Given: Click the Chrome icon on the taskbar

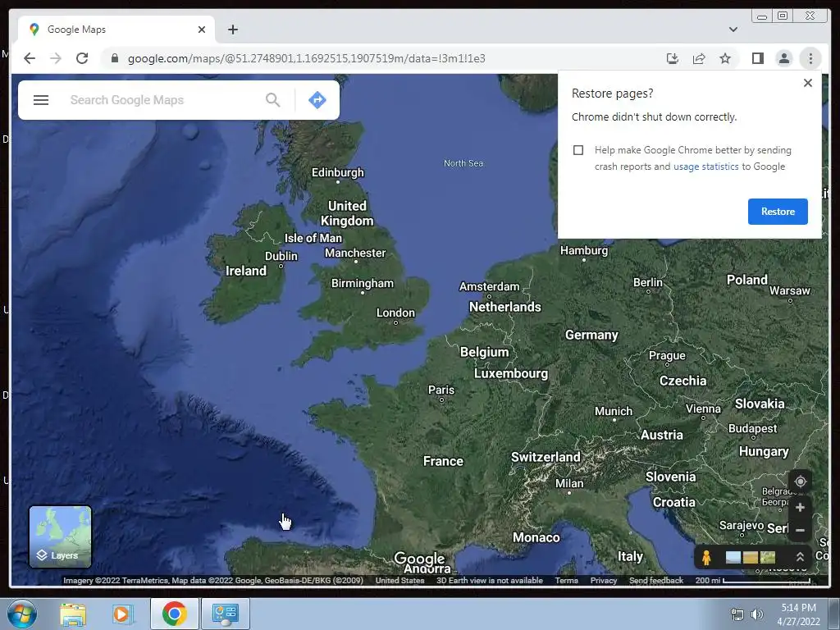Looking at the screenshot, I should point(174,614).
